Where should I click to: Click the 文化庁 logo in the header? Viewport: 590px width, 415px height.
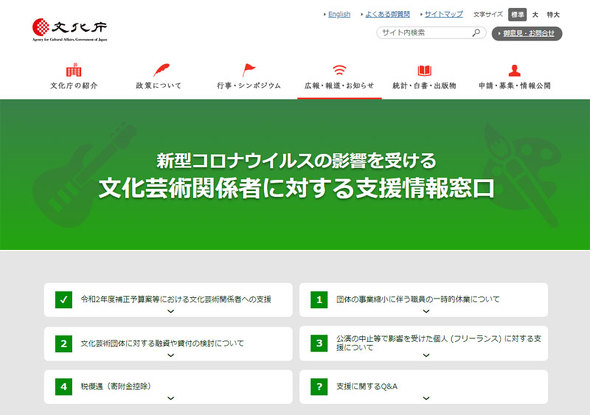[70, 29]
